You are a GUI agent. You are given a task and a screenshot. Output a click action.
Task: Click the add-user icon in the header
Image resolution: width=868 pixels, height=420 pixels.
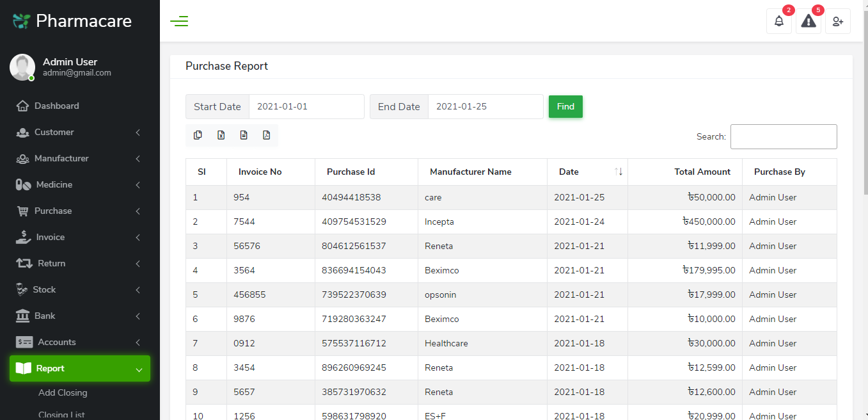(837, 21)
